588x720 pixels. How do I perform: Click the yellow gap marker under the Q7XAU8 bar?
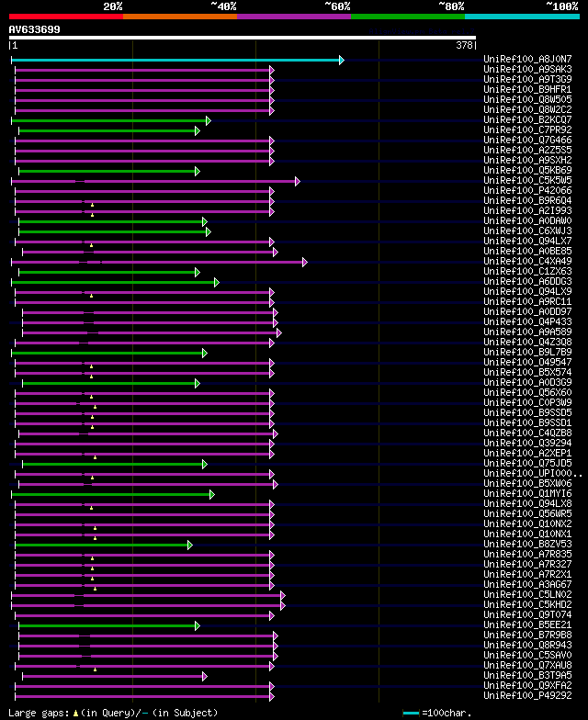(x=96, y=670)
